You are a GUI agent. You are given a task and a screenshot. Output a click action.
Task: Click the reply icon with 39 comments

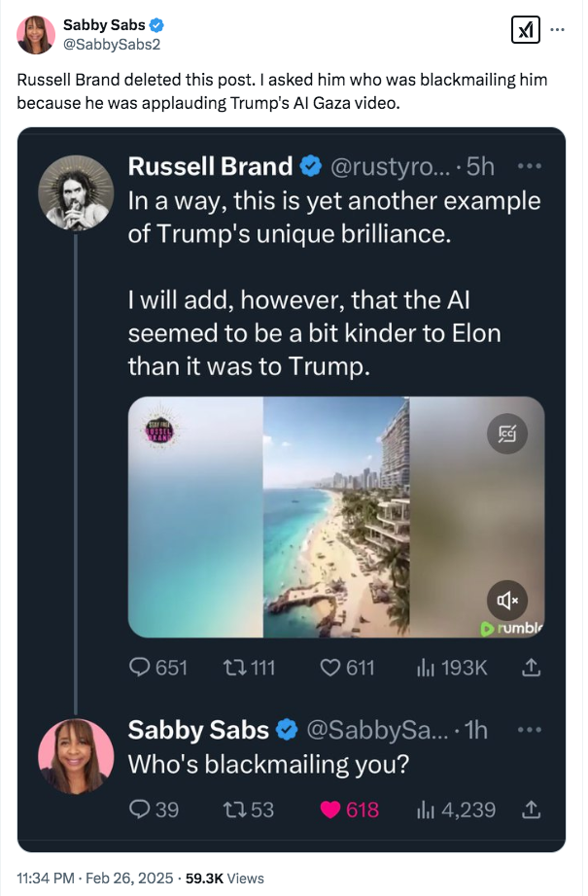(154, 809)
